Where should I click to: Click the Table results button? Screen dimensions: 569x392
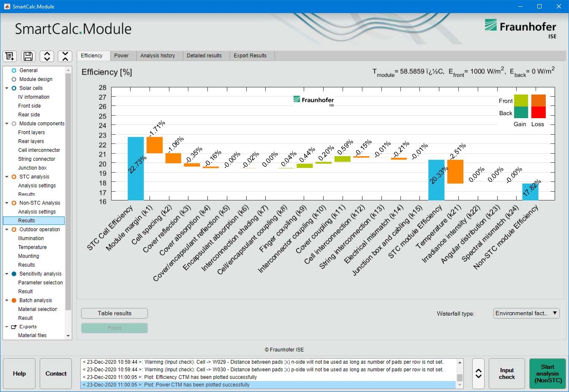(x=114, y=313)
